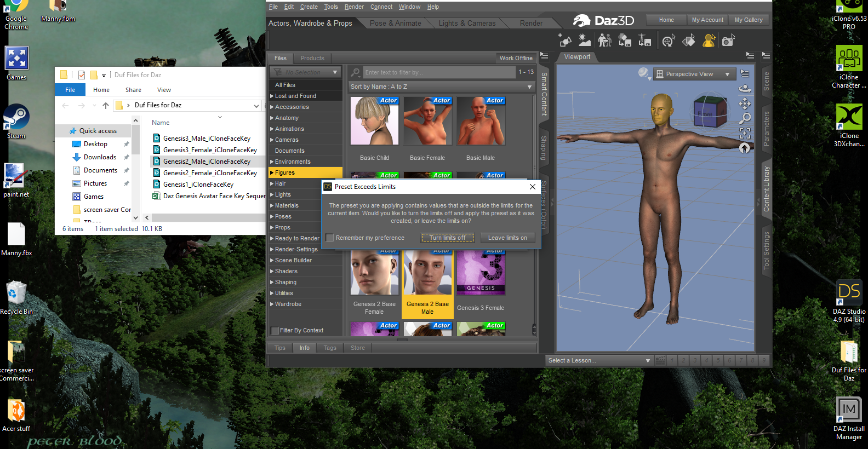Close the Preset Exceeds Limits dialog
Viewport: 868px width, 449px height.
click(x=533, y=187)
